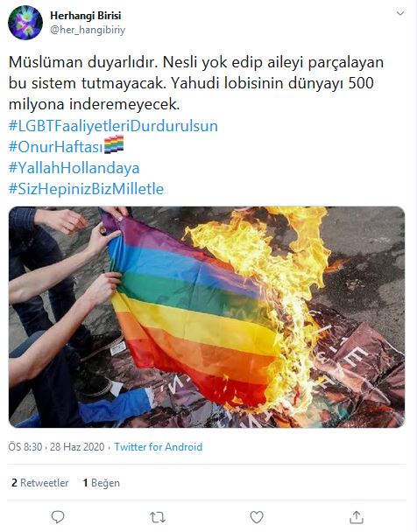
Task: Open hashtag #LGBTFaaliyetleriDurdurulsun
Action: [113, 126]
